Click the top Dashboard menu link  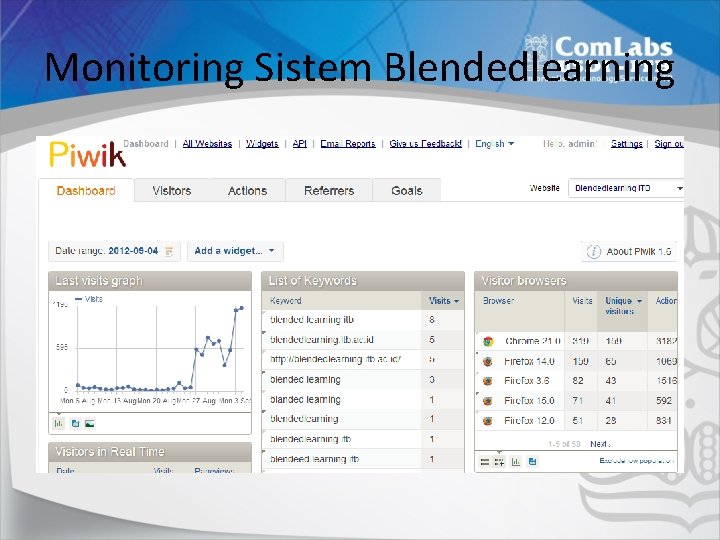(x=146, y=144)
